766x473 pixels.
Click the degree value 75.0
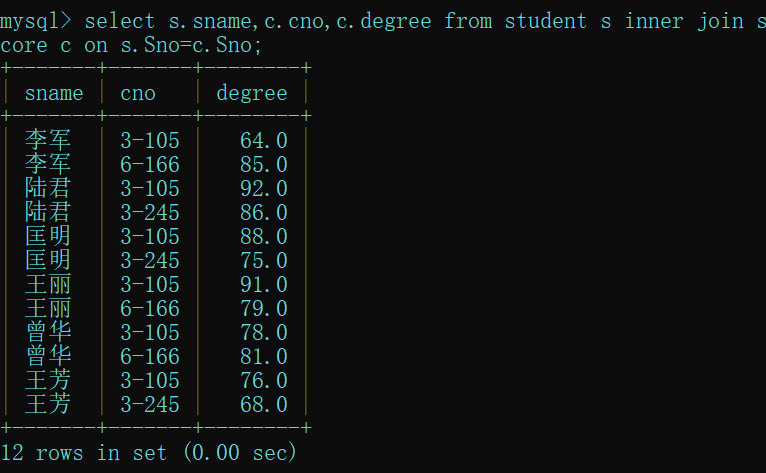263,260
